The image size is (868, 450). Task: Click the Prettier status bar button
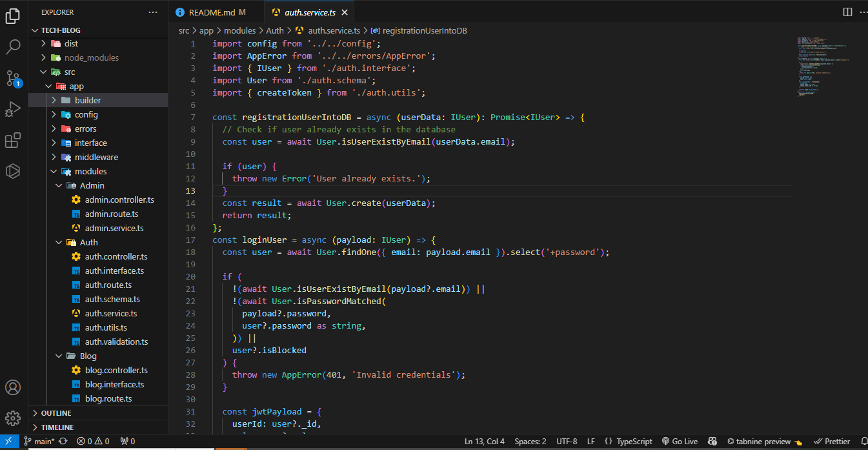[x=831, y=442]
